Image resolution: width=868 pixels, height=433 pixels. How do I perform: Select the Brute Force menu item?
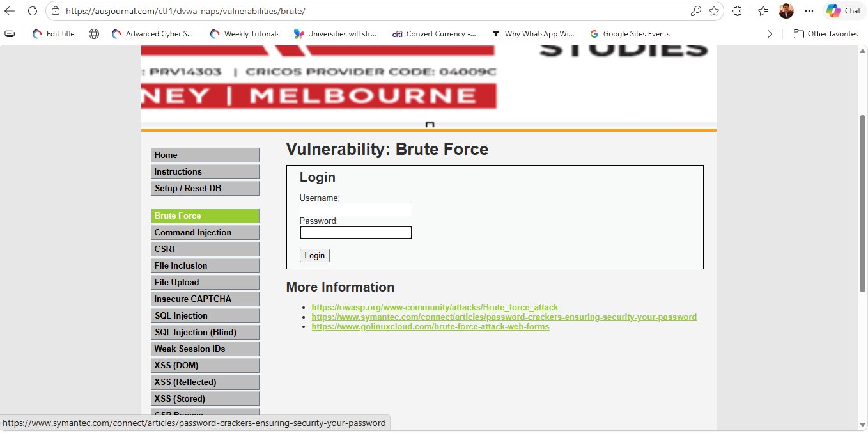[x=205, y=216]
